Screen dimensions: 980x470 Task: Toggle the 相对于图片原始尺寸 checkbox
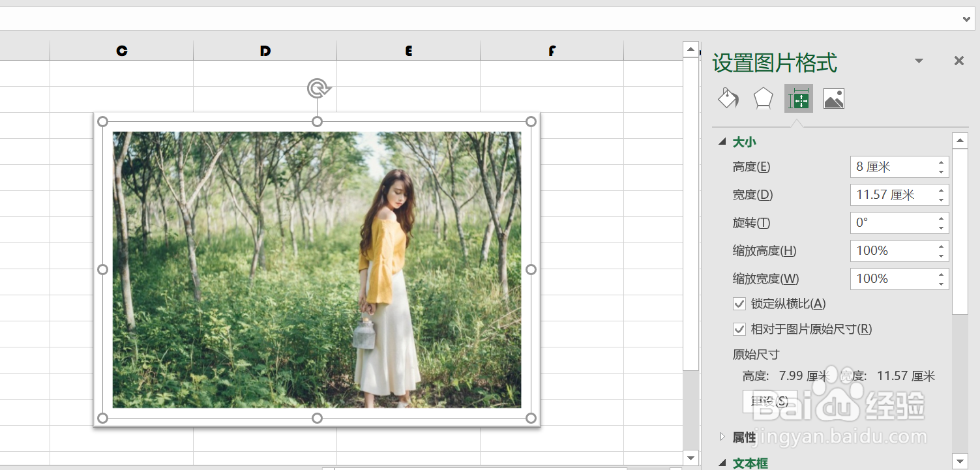(x=739, y=329)
